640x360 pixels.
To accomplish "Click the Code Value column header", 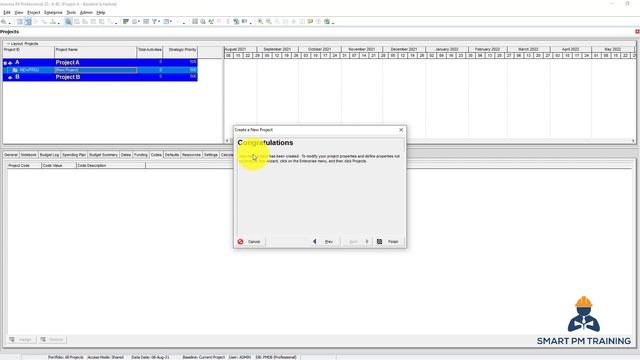I will (59, 165).
